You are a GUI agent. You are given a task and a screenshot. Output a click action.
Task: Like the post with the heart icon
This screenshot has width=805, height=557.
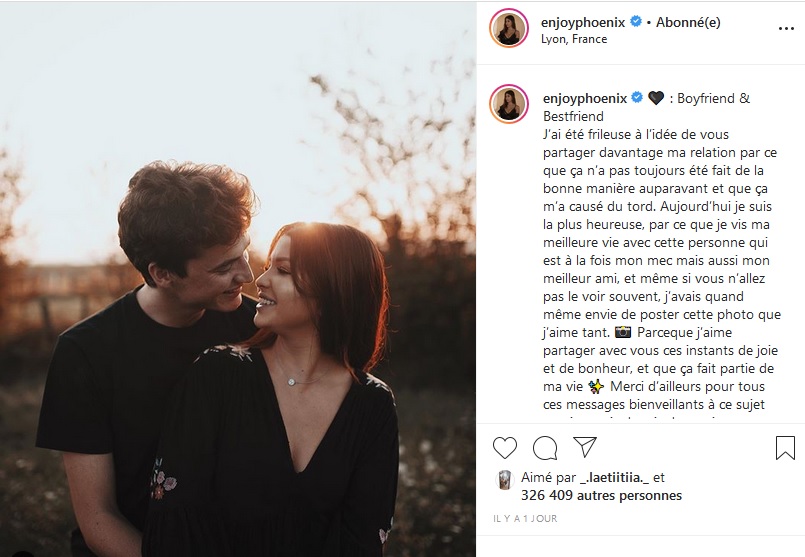coord(505,446)
